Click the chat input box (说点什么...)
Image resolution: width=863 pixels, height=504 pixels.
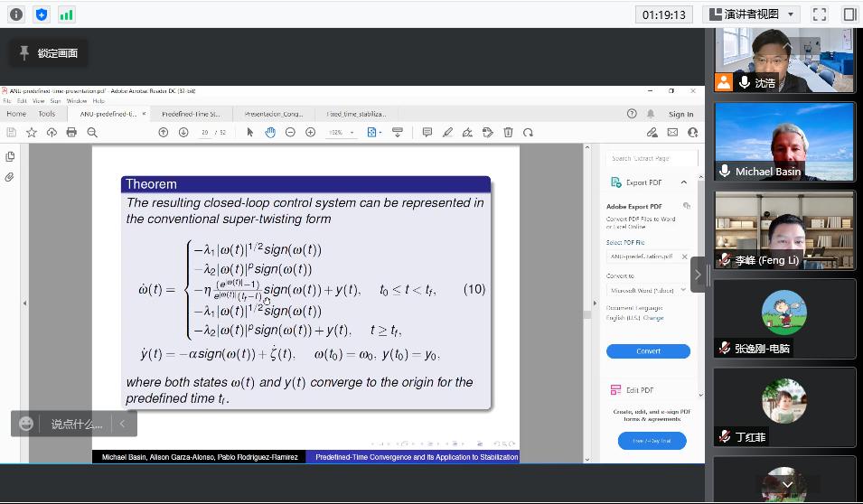[x=76, y=423]
